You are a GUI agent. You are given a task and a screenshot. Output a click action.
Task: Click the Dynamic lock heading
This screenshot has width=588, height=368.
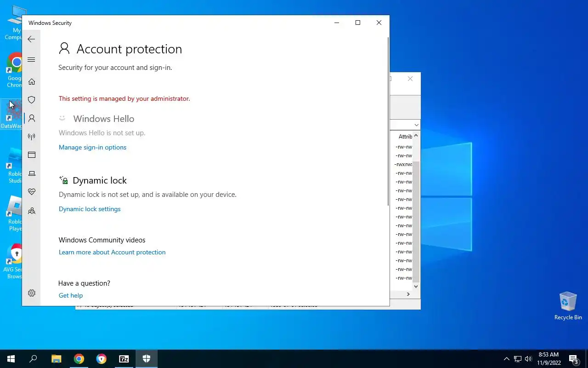(100, 180)
